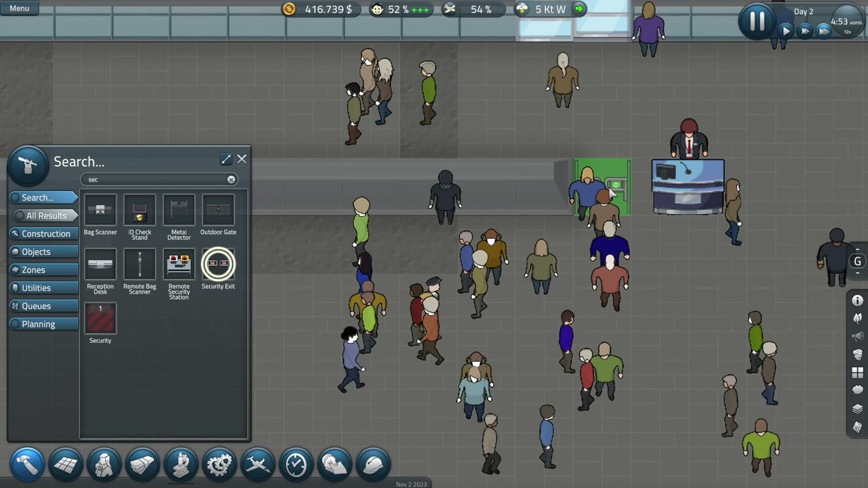Image resolution: width=868 pixels, height=488 pixels.
Task: Open the staff management icon in the bottom toolbar
Action: coord(104,464)
